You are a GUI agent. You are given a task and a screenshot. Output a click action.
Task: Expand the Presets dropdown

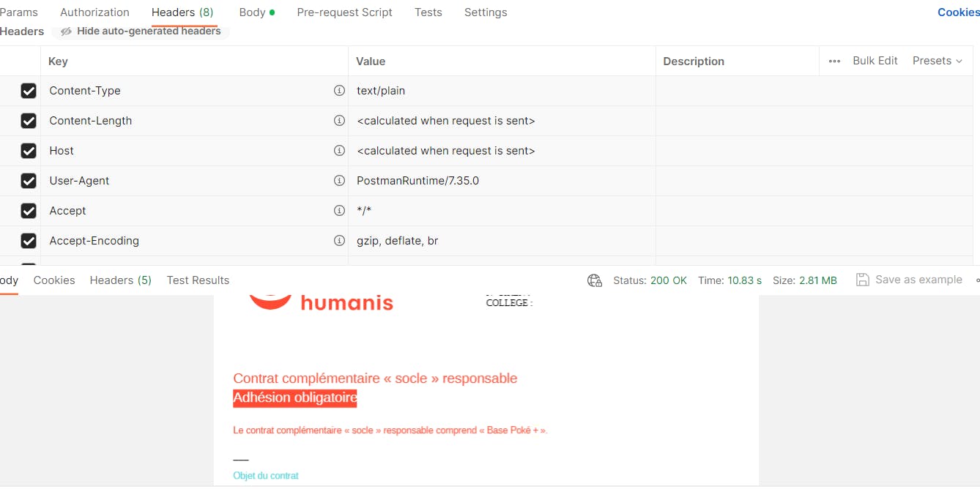[x=937, y=61]
